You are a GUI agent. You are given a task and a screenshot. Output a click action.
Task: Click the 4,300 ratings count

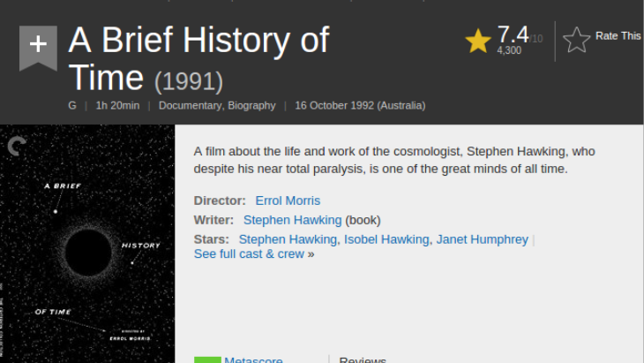coord(509,50)
